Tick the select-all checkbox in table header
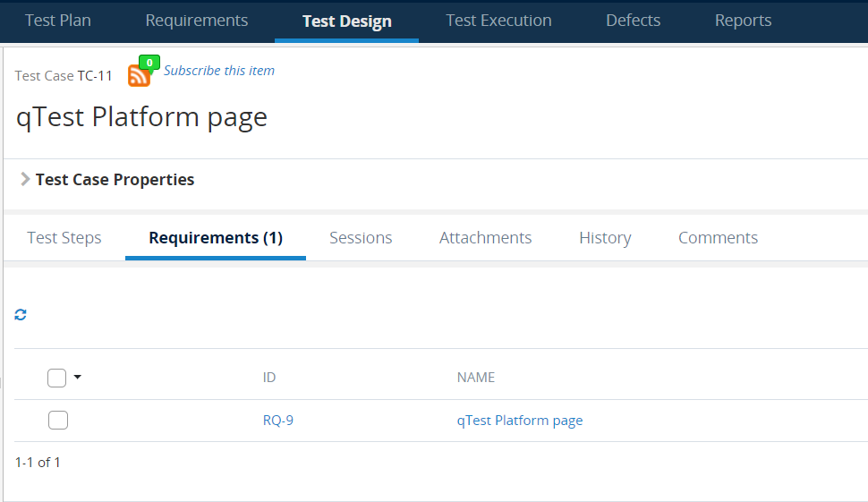Viewport: 868px width, 502px height. [57, 379]
